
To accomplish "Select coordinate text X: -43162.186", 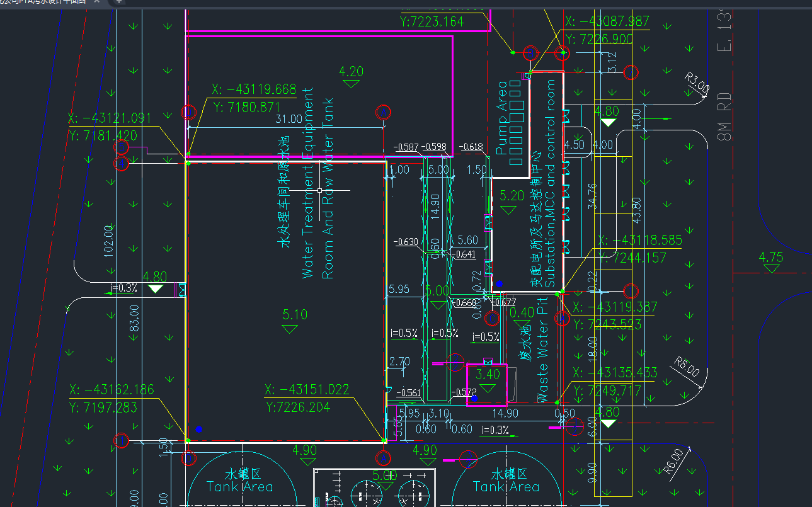I will tap(112, 390).
